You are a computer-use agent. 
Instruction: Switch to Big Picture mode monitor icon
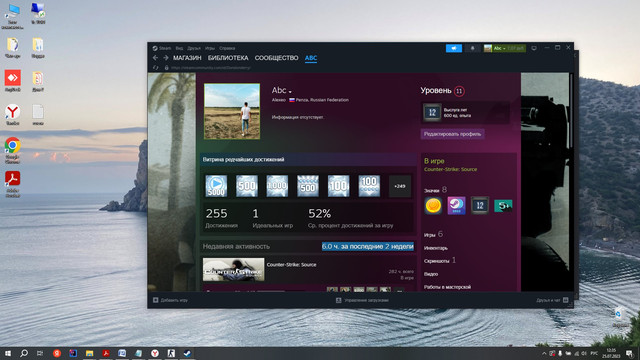coord(534,48)
